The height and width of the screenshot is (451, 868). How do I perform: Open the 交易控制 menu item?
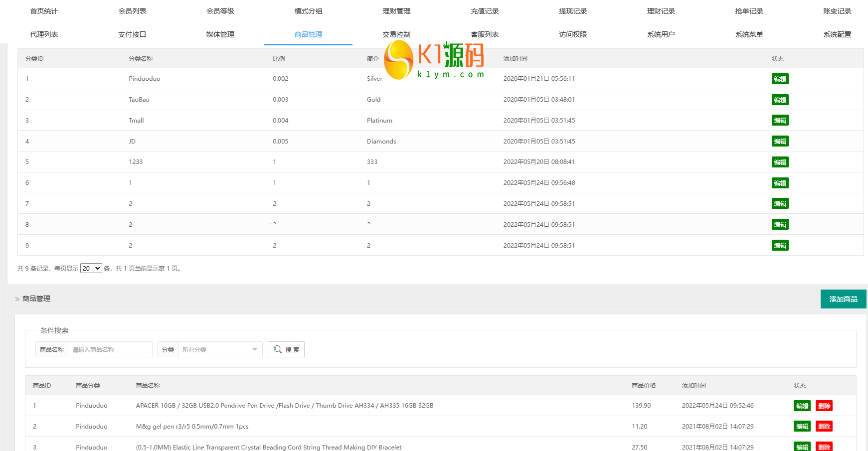(396, 34)
